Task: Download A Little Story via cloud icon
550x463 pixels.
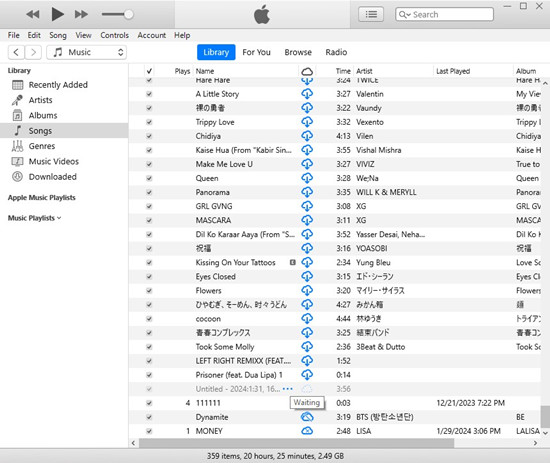Action: tap(307, 94)
